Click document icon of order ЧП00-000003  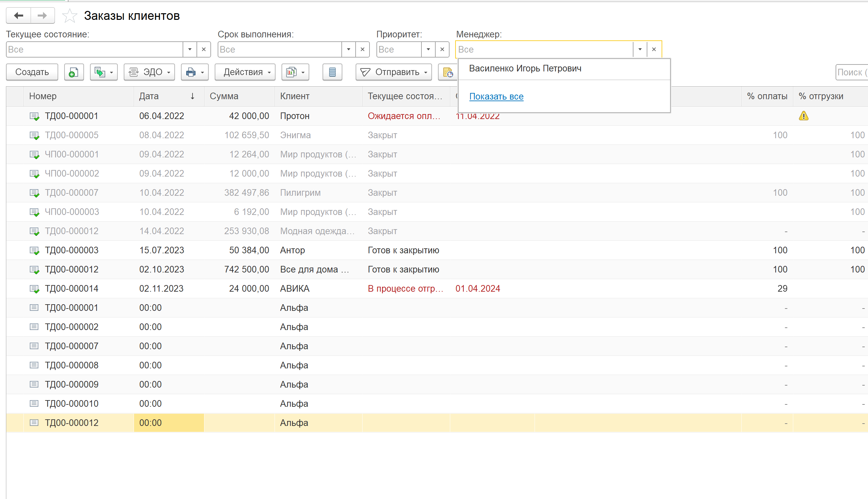click(34, 212)
